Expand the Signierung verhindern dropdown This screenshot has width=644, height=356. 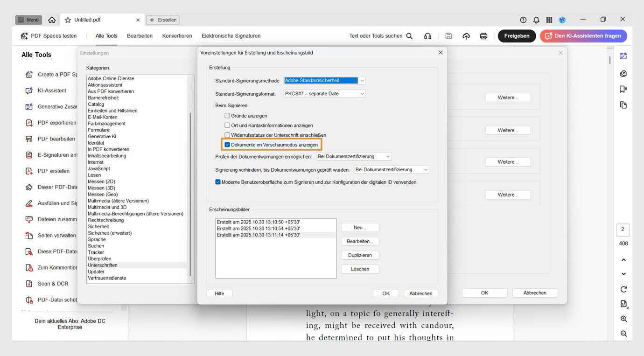click(x=392, y=169)
